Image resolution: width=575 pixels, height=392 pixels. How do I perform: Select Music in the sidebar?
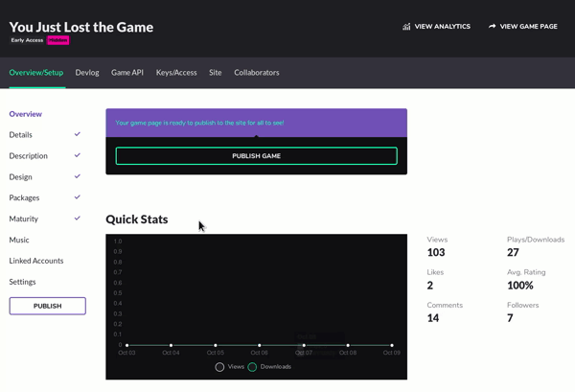click(x=19, y=240)
